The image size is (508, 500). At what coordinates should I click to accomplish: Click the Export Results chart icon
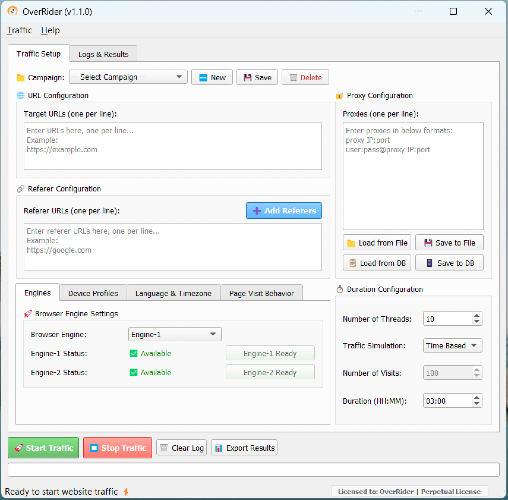pos(219,448)
